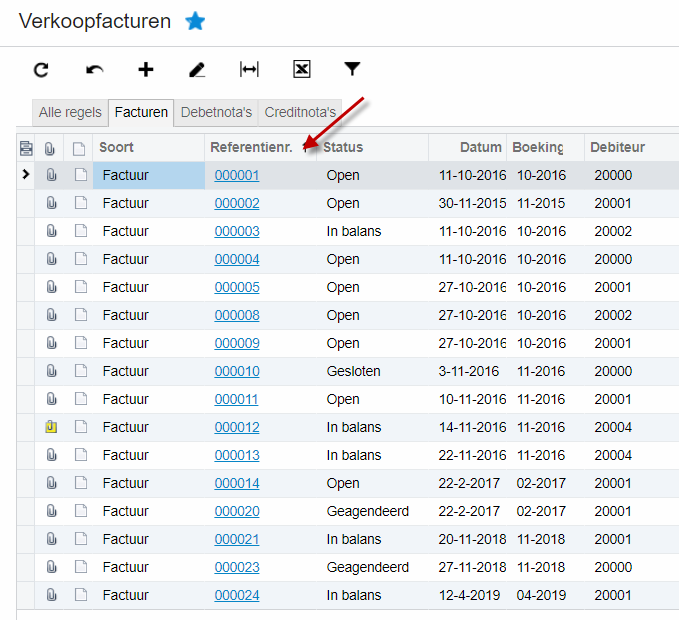The height and width of the screenshot is (620, 679).
Task: Click date 12-4-2019 in the Datum column
Action: (469, 595)
